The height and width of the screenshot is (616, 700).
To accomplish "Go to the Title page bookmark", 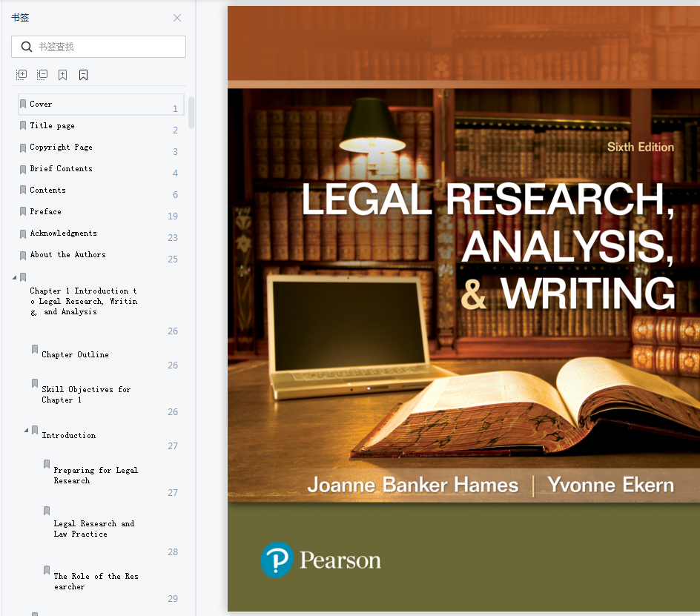I will point(52,126).
